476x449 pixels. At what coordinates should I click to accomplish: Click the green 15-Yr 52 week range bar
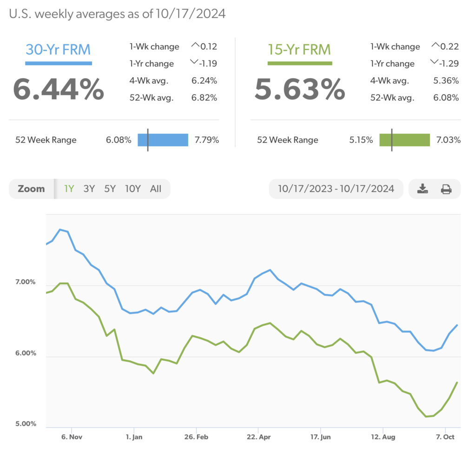(x=404, y=140)
